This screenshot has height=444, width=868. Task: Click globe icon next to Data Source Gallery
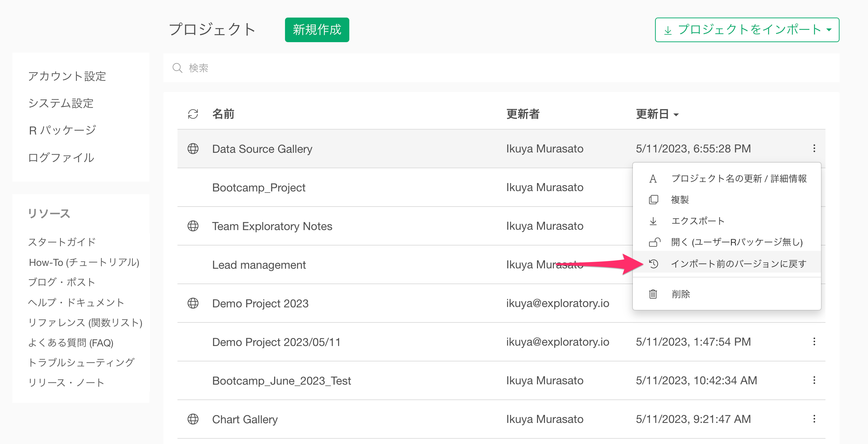click(x=193, y=149)
